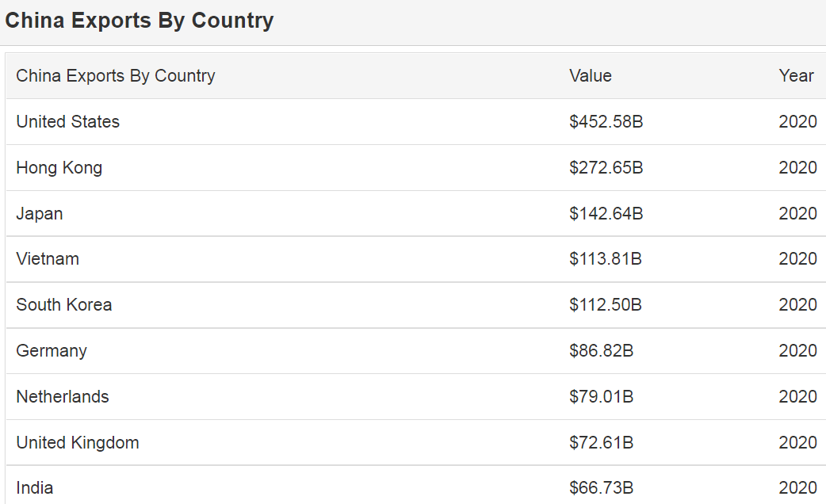
Task: Open the India country link
Action: point(35,488)
